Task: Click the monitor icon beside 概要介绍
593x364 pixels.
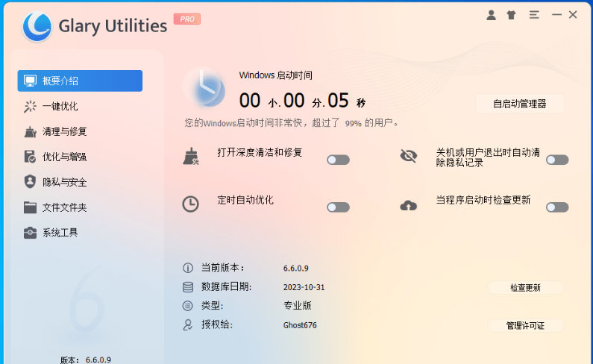Action: click(x=30, y=81)
